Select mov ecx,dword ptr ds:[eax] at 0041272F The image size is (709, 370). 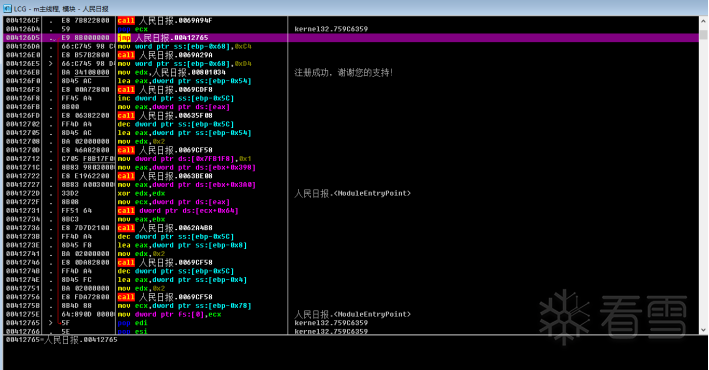point(174,202)
